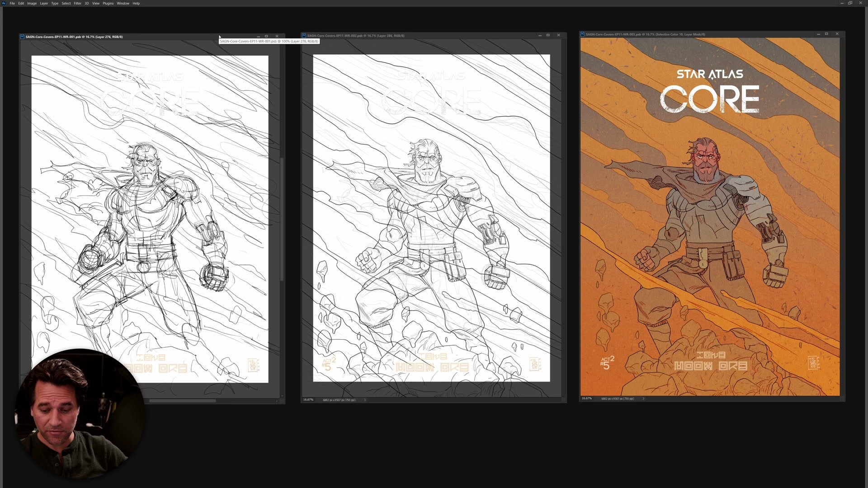Viewport: 868px width, 488px height.
Task: Open the Filter menu
Action: (77, 3)
